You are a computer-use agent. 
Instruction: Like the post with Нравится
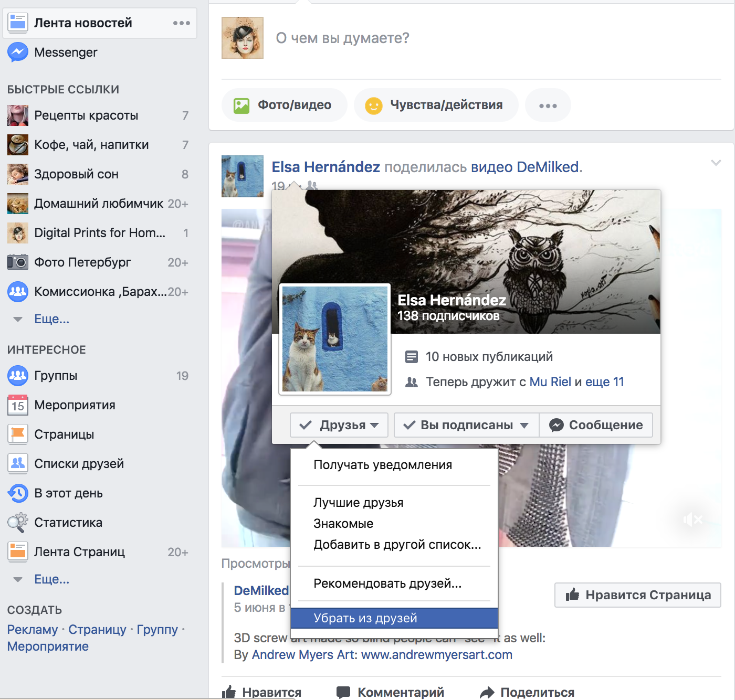click(x=262, y=692)
